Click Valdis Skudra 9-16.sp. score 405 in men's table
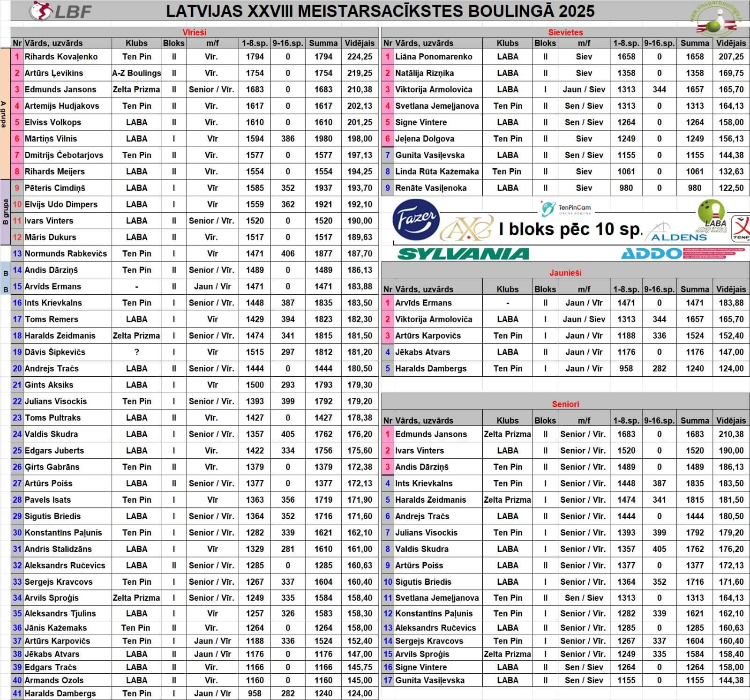Screen dimensions: 750x700 [x=288, y=434]
